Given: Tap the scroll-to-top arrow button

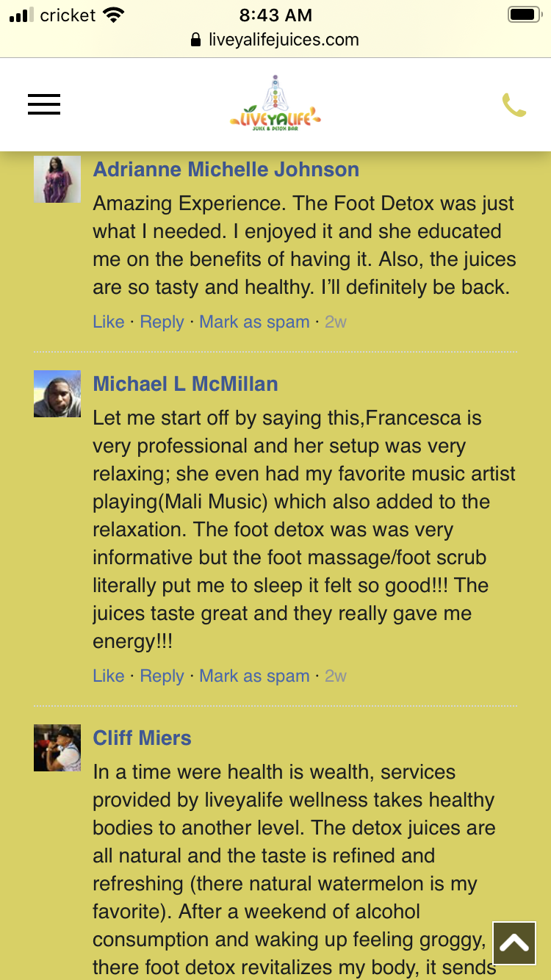Looking at the screenshot, I should pos(514,943).
